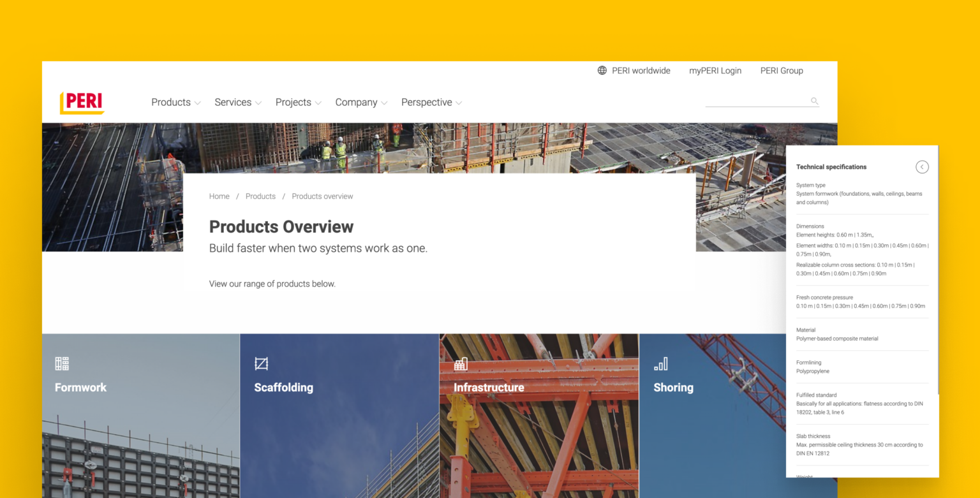Expand the Products dropdown chevron
This screenshot has height=498, width=980.
pyautogui.click(x=198, y=103)
